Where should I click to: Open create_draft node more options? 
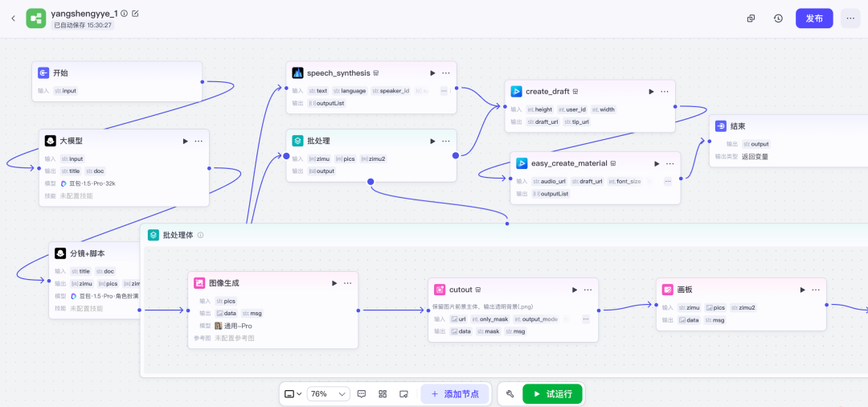665,92
